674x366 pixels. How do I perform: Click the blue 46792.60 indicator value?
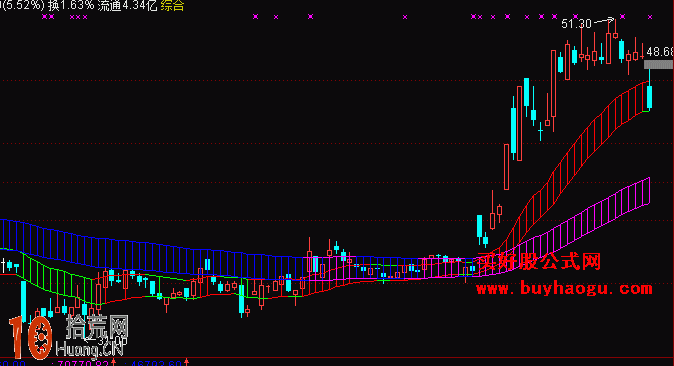click(156, 363)
